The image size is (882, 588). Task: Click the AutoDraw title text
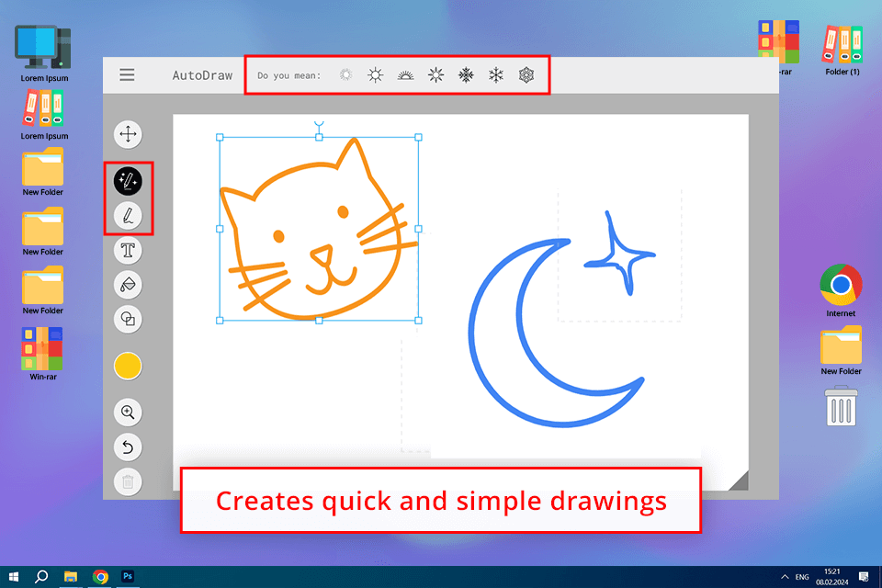202,75
